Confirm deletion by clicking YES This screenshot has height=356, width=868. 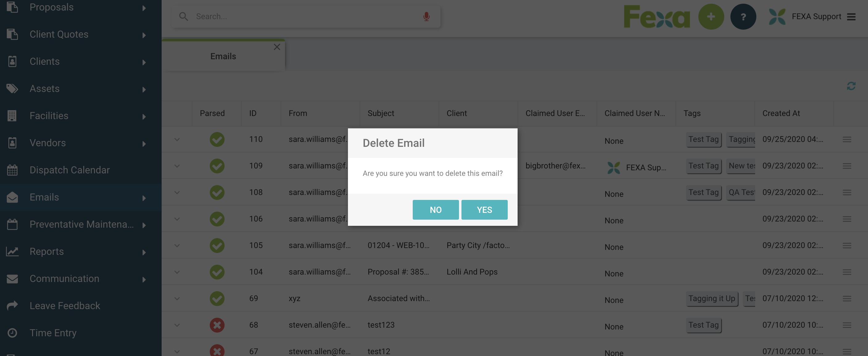coord(484,209)
